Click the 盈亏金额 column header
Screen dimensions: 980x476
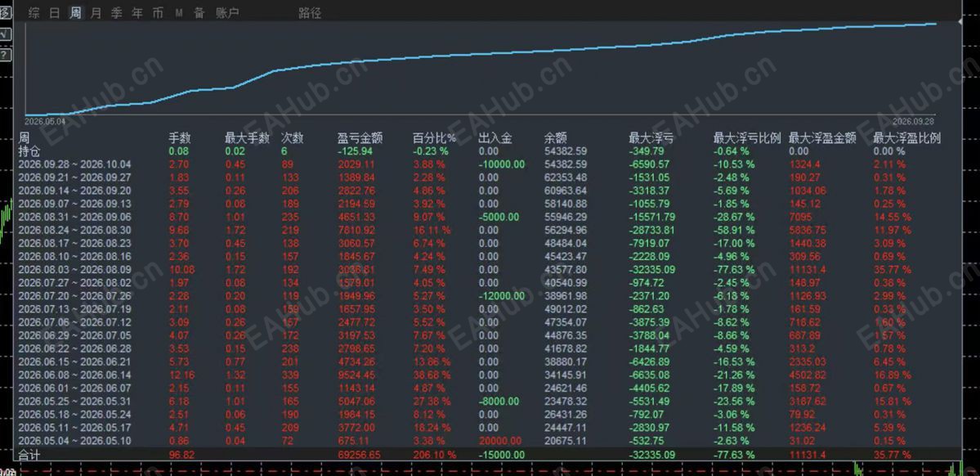click(x=360, y=138)
